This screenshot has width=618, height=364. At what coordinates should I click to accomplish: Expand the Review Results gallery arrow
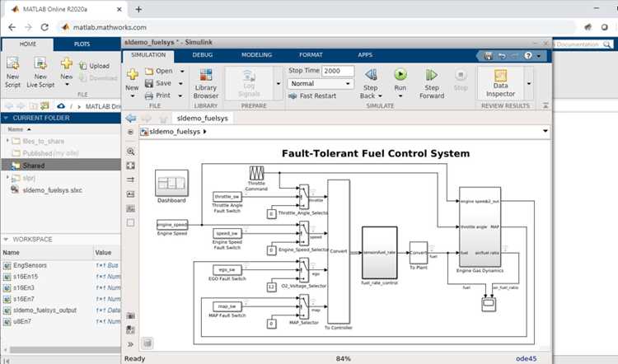tap(529, 83)
